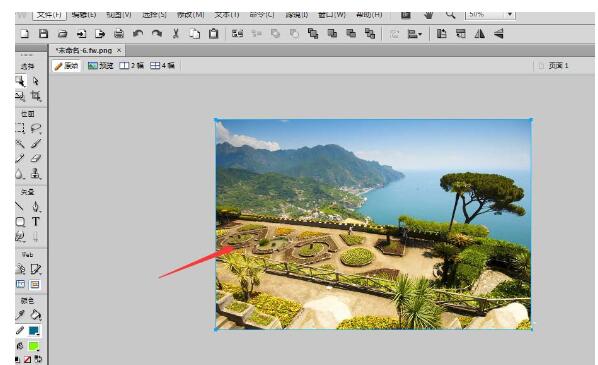This screenshot has height=365, width=598.
Task: Open the Page 1 selector
Action: coord(554,66)
